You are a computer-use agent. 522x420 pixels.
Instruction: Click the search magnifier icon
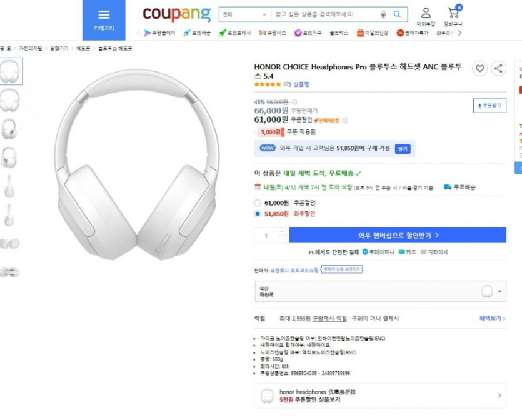pyautogui.click(x=397, y=14)
